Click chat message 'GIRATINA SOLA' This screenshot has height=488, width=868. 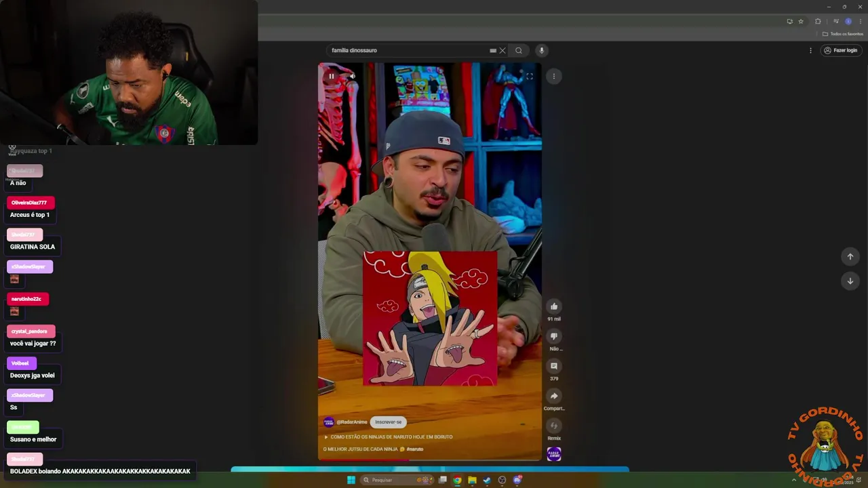coord(33,247)
